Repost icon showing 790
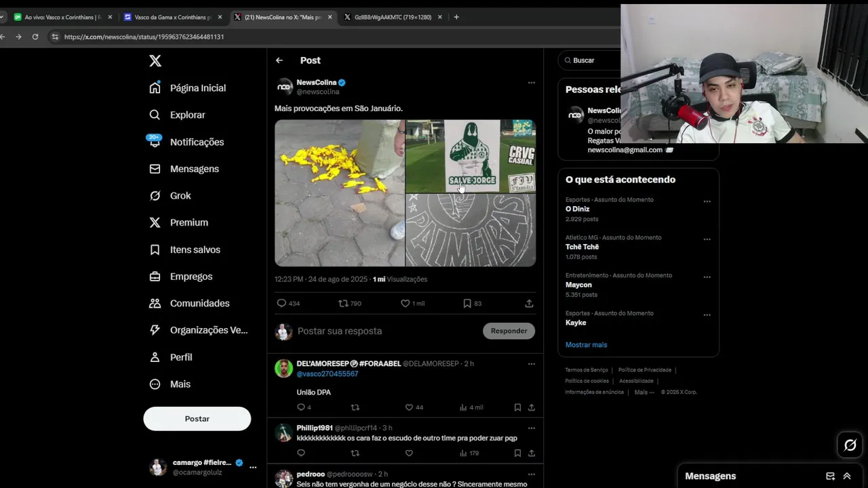 [x=343, y=304]
